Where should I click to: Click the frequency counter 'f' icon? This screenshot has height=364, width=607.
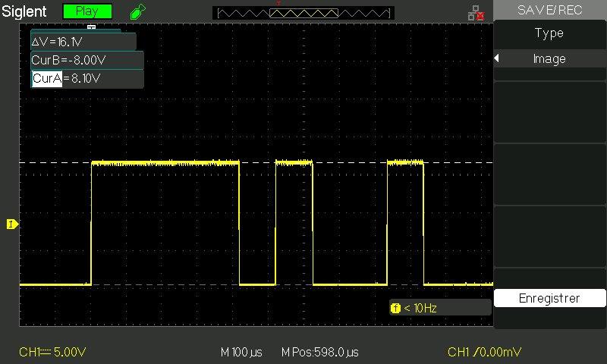click(395, 308)
